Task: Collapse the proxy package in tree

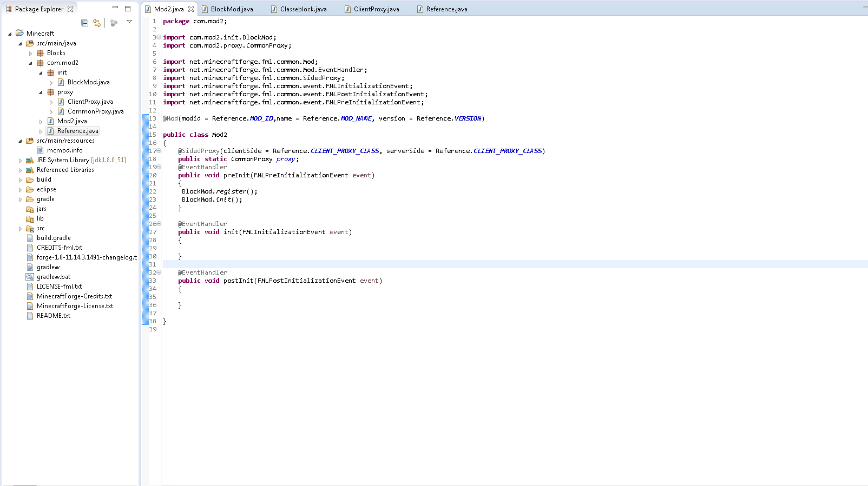Action: pos(41,92)
